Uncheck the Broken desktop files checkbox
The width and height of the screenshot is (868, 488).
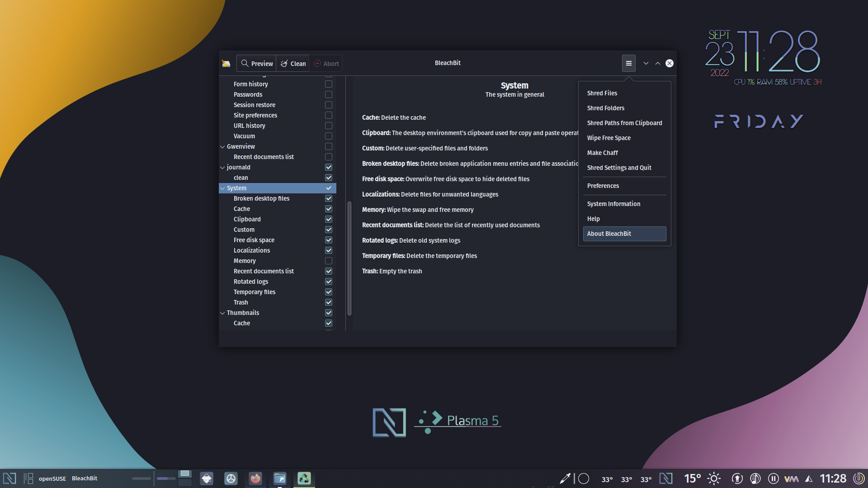329,198
